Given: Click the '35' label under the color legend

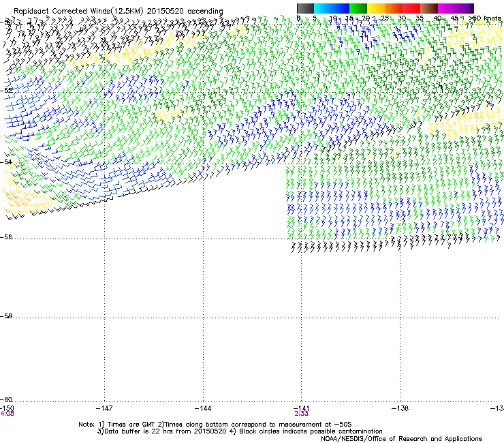Looking at the screenshot, I should [420, 18].
